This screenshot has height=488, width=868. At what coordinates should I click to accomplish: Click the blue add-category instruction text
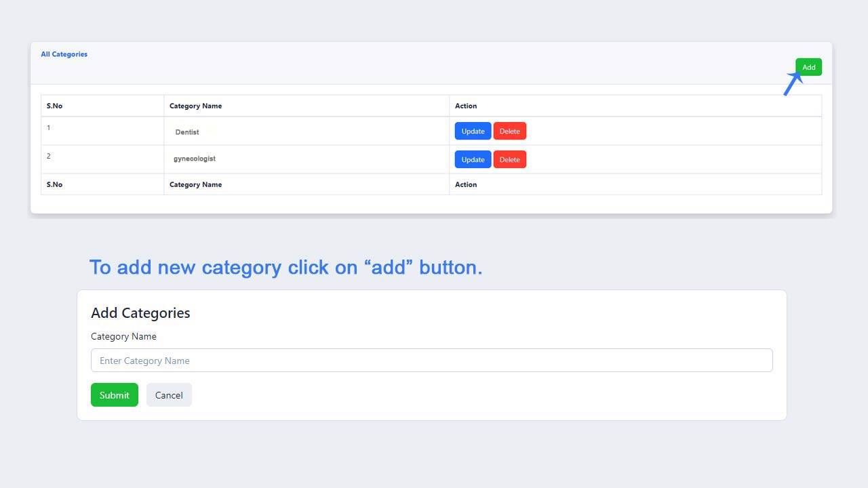click(x=285, y=267)
